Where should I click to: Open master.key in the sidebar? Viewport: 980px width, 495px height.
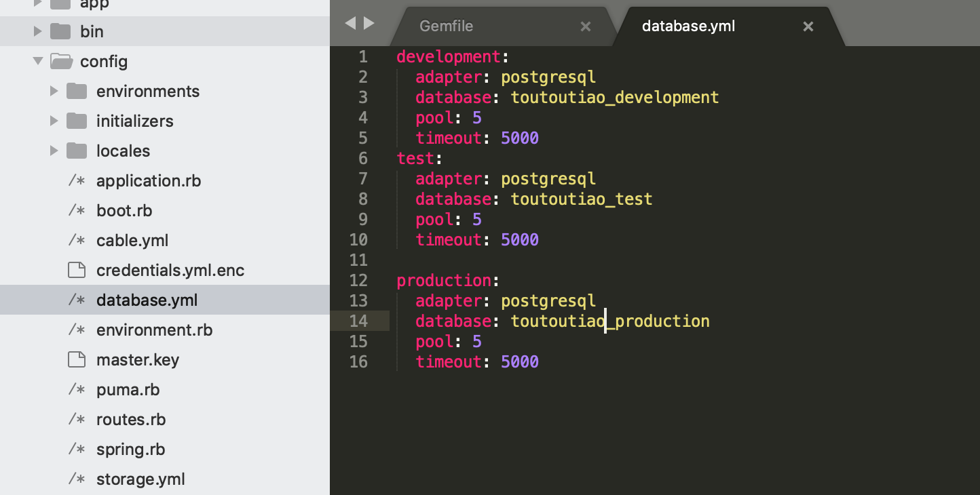(x=138, y=360)
